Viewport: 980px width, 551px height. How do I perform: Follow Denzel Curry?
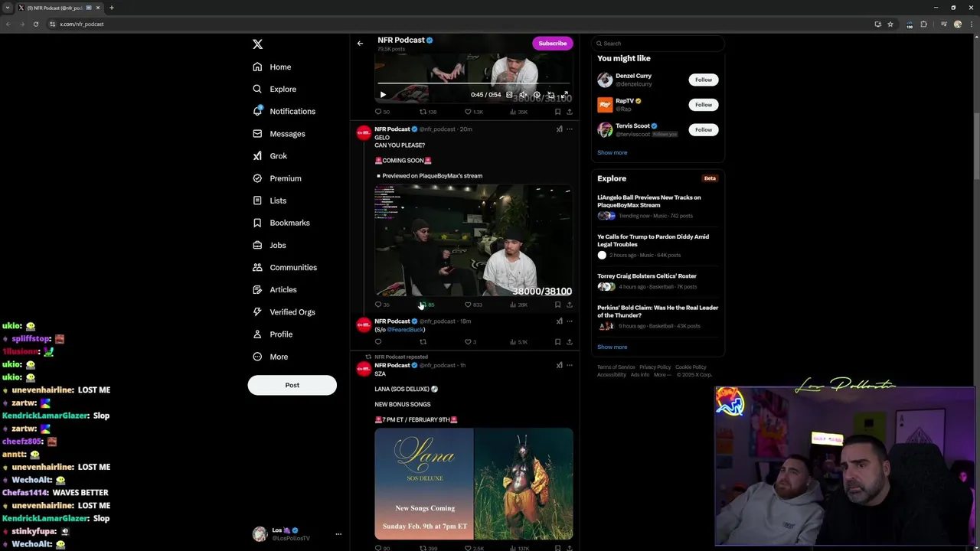pos(703,80)
